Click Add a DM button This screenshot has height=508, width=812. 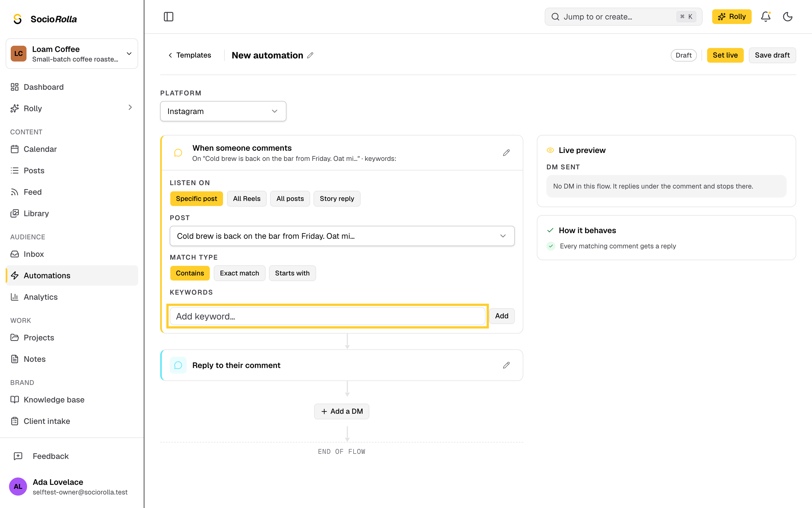(x=342, y=411)
